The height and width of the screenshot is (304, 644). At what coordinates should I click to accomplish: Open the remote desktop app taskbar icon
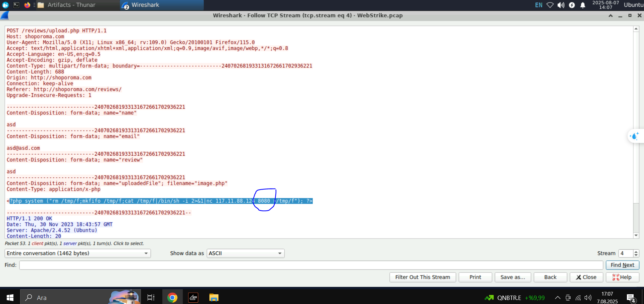pyautogui.click(x=193, y=297)
